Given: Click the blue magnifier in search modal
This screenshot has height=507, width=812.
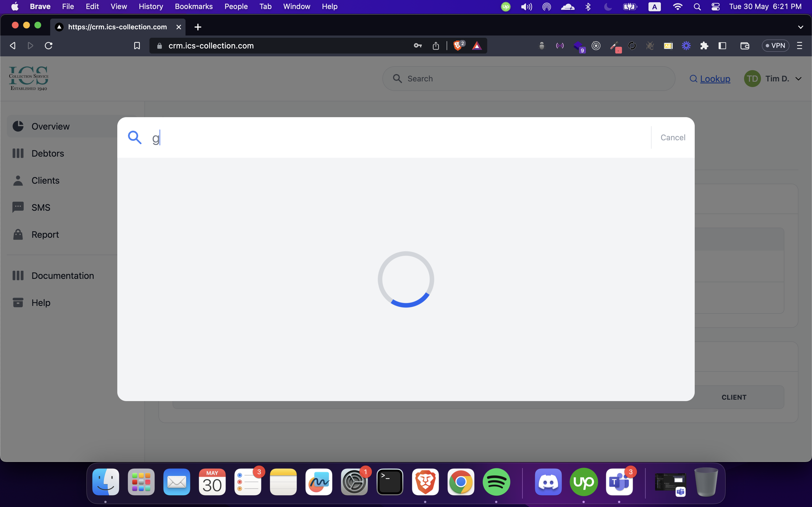Looking at the screenshot, I should (134, 137).
